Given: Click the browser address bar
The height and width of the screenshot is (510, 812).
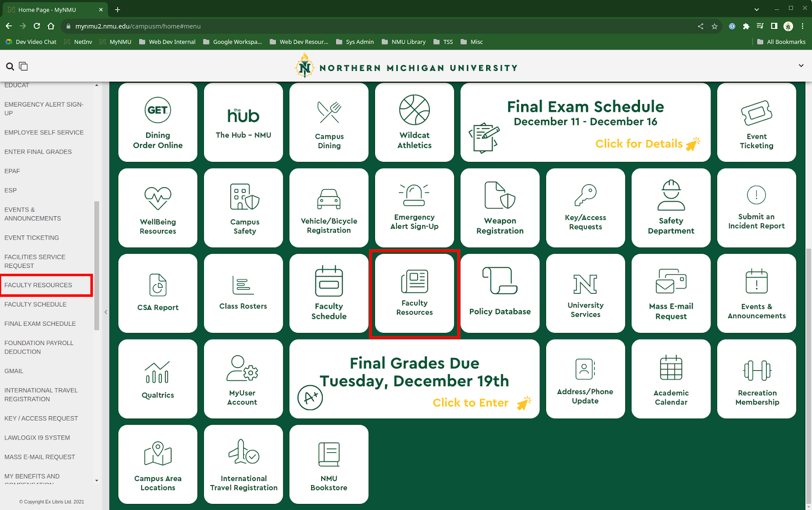Looking at the screenshot, I should pos(381,26).
